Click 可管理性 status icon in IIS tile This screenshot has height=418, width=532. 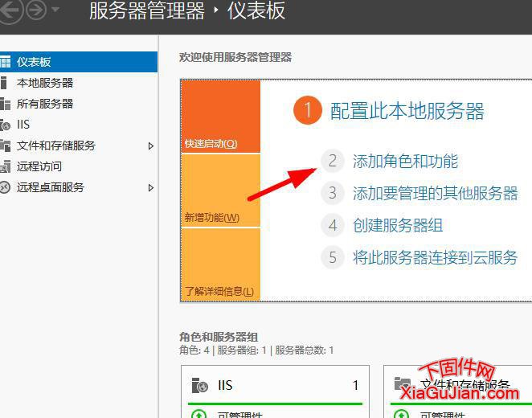pos(198,414)
